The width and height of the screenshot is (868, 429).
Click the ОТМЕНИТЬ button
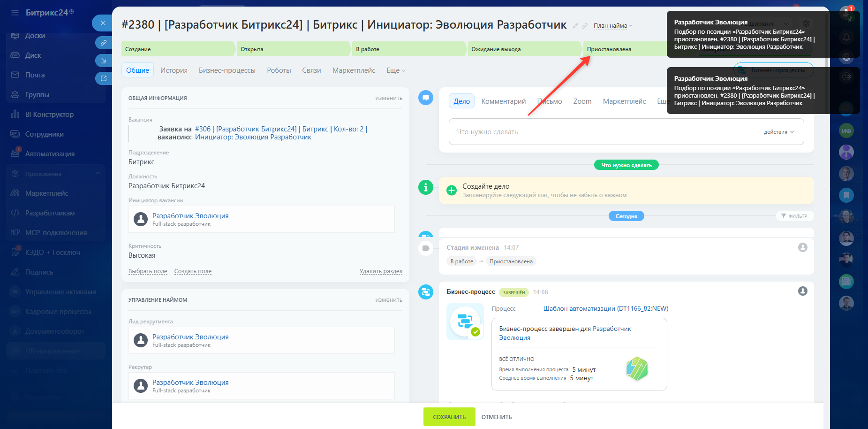(x=497, y=417)
